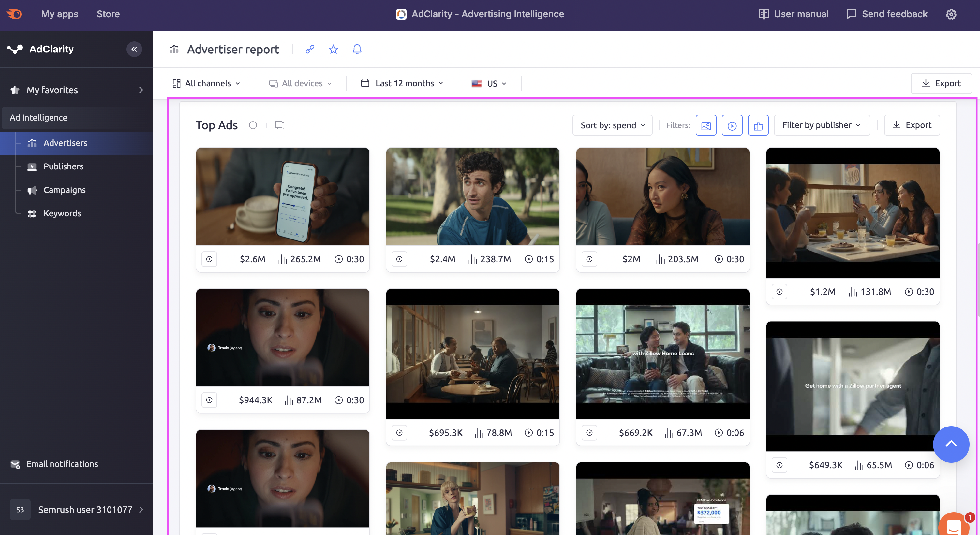Mark the report as favorite with the star icon
Image resolution: width=980 pixels, height=535 pixels.
click(x=333, y=49)
